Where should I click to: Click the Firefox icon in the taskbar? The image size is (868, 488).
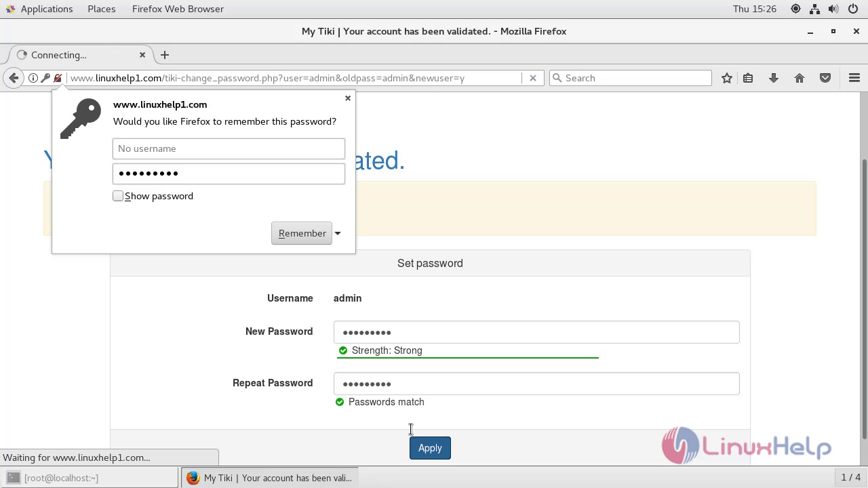click(193, 478)
